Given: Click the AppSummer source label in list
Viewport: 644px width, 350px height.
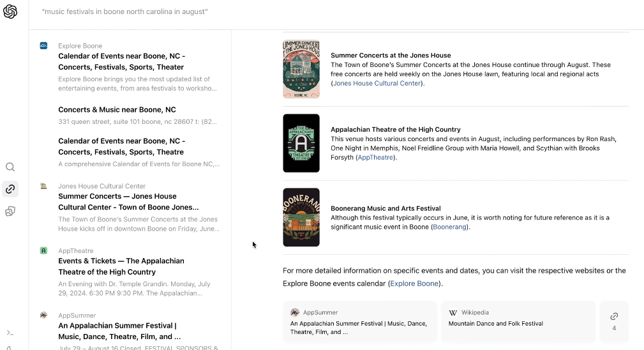Looking at the screenshot, I should pos(77,316).
